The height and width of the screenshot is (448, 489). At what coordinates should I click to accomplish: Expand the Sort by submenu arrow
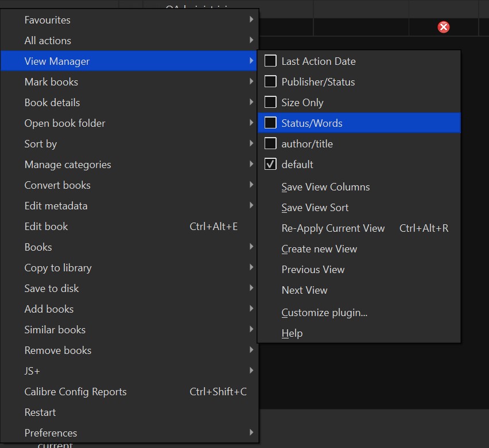point(251,143)
